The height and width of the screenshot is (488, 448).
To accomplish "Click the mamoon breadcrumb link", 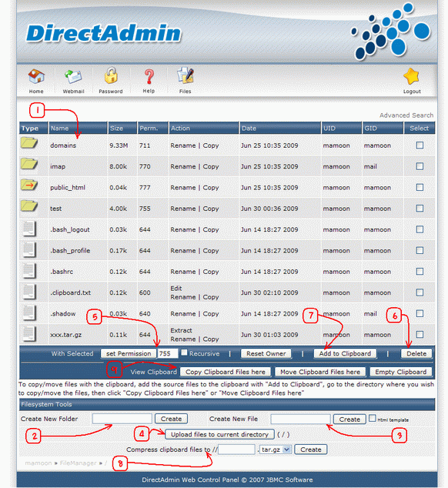I will pyautogui.click(x=38, y=463).
